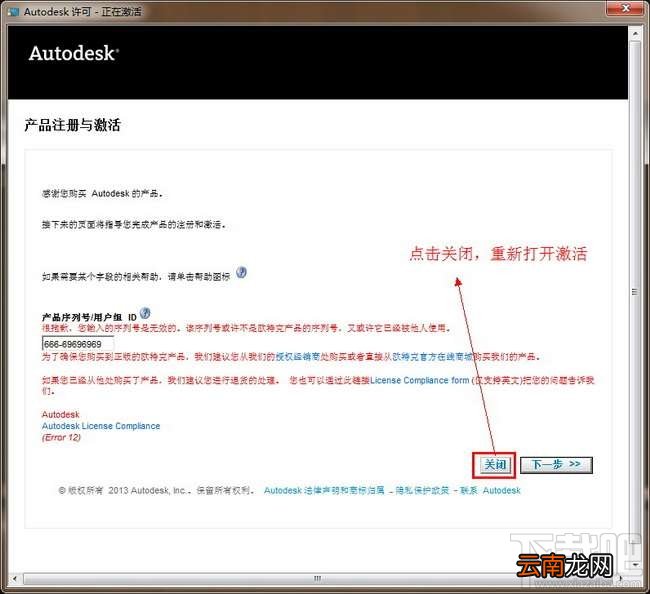Click the help icon beside the field-help sentence

click(241, 273)
